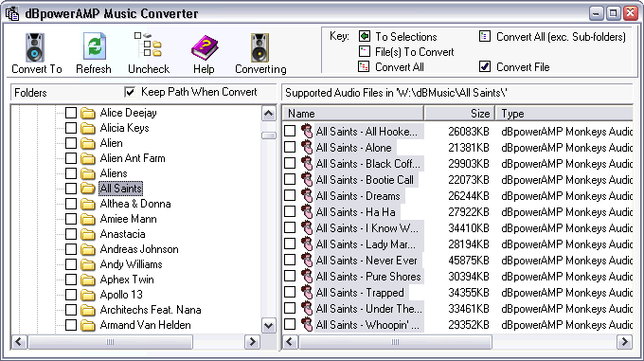Check the Apollo 13 folder checkbox

click(x=71, y=295)
